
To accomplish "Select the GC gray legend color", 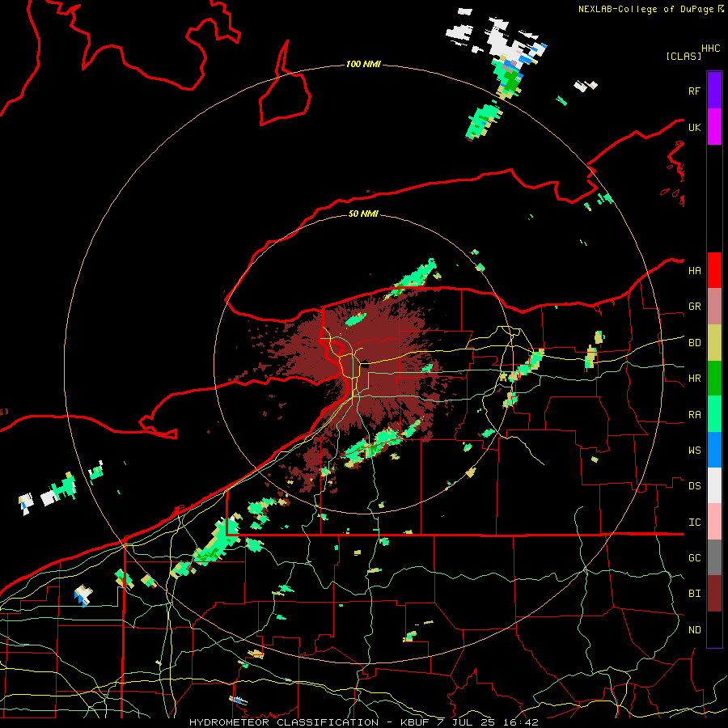I will click(714, 557).
